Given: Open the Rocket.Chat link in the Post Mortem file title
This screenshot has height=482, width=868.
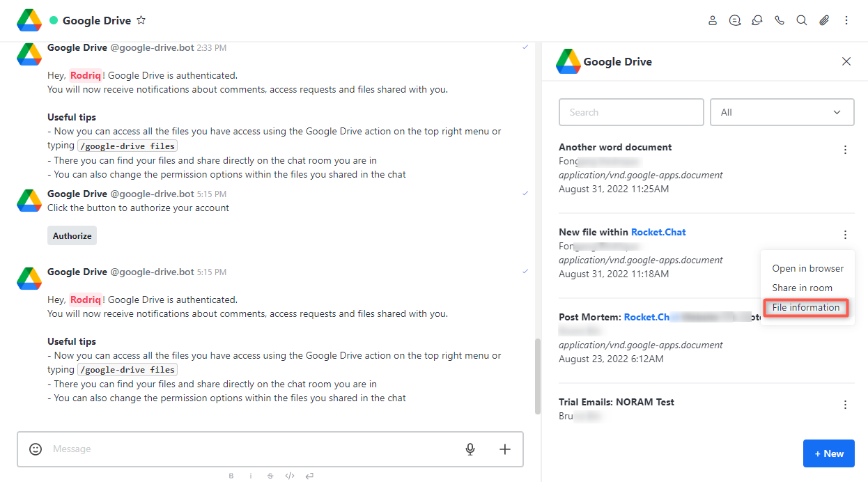Looking at the screenshot, I should pos(646,317).
